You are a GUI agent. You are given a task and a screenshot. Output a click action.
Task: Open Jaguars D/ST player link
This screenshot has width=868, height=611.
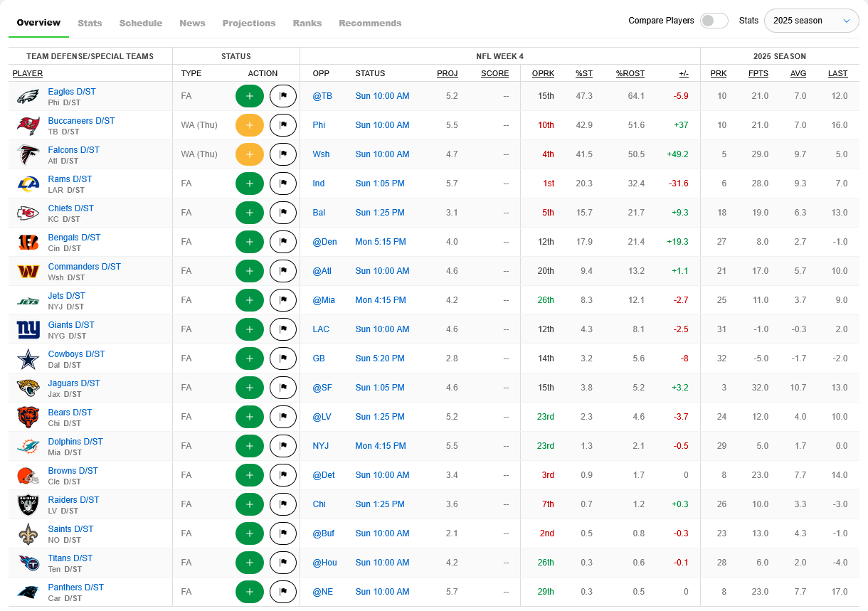(x=74, y=383)
